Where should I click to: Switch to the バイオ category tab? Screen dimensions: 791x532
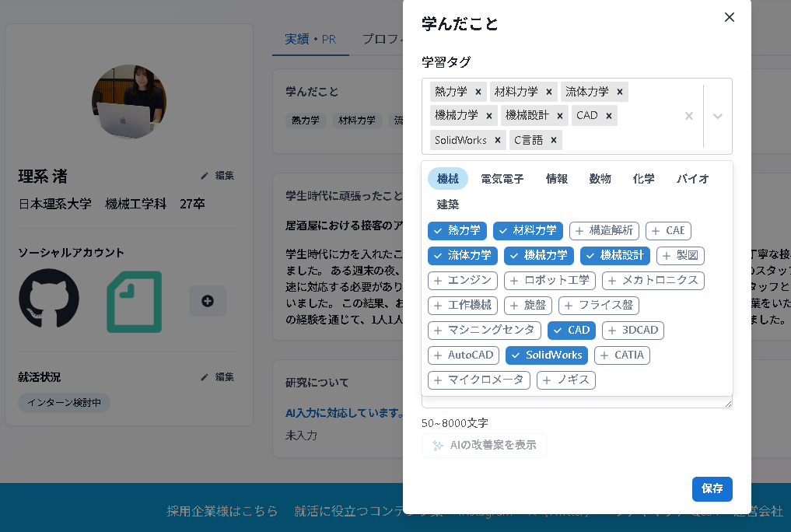coord(693,179)
